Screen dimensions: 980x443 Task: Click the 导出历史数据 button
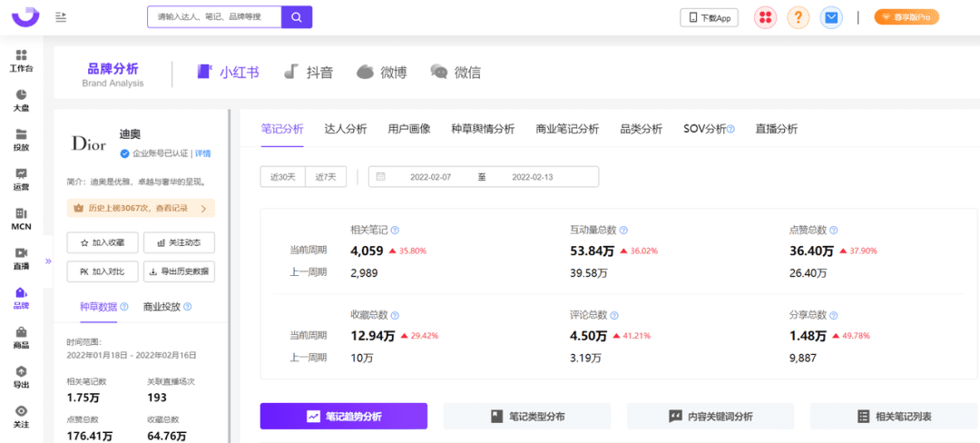[x=178, y=271]
